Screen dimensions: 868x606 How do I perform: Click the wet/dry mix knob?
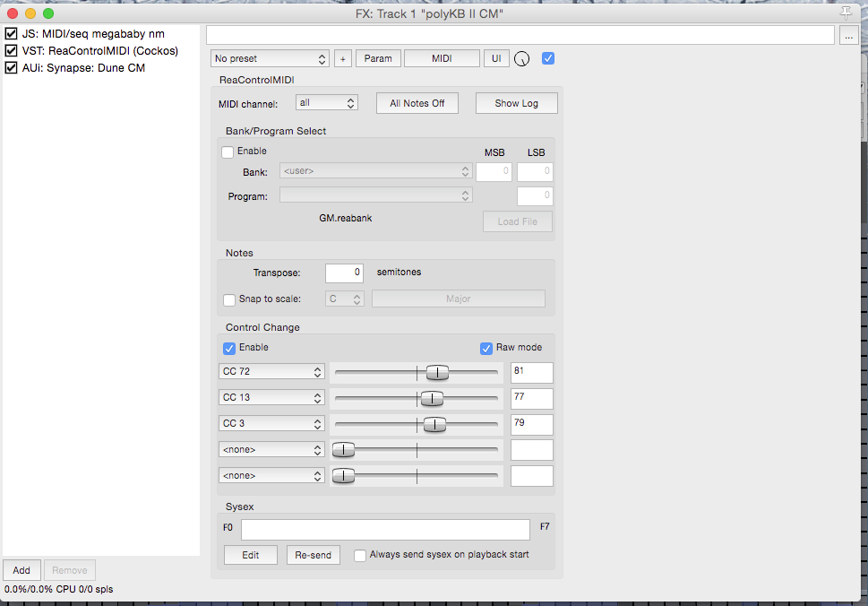[x=521, y=58]
